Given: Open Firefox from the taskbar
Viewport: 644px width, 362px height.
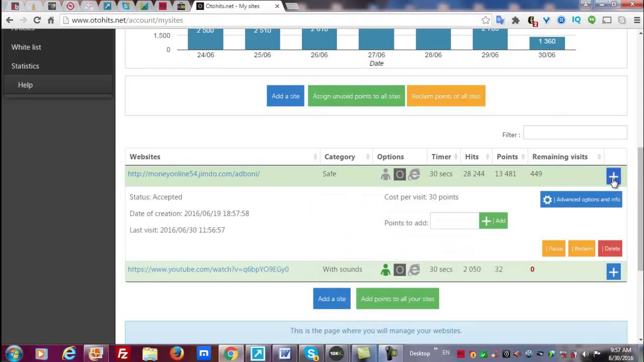Looking at the screenshot, I should point(177,353).
